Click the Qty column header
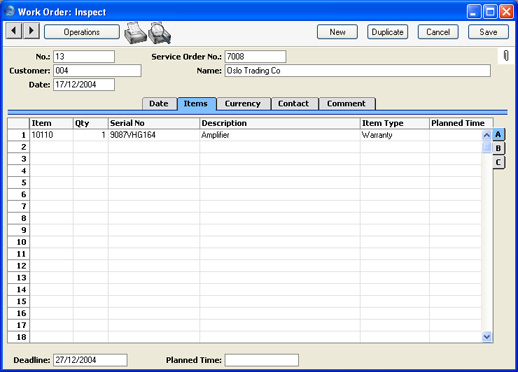518x372 pixels. pos(91,123)
